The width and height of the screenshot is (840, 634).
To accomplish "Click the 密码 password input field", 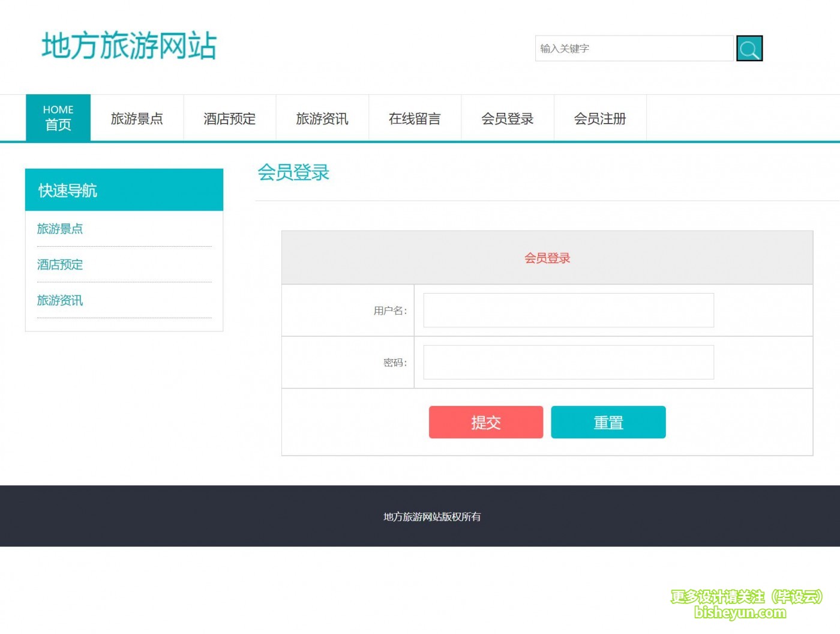I will (568, 362).
